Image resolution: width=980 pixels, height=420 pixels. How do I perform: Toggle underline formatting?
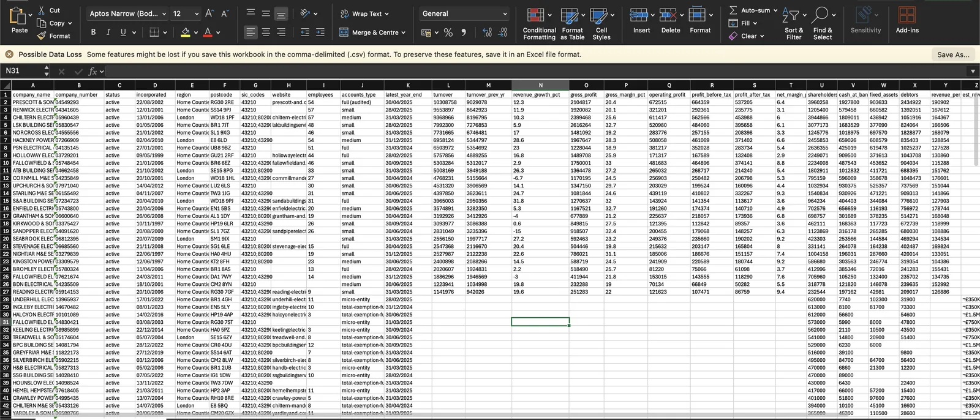pos(123,32)
